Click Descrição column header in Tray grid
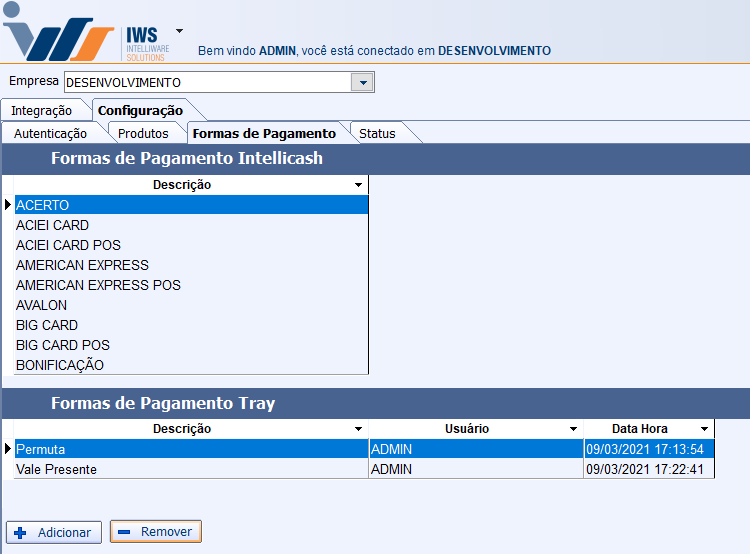752x554 pixels. pyautogui.click(x=182, y=428)
